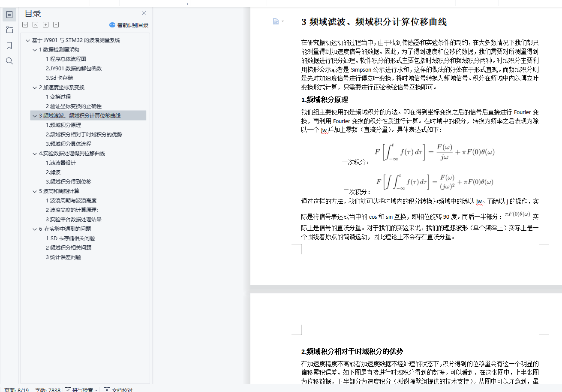Click the demote heading level down-arrow icon
The width and height of the screenshot is (562, 392).
tap(25, 25)
